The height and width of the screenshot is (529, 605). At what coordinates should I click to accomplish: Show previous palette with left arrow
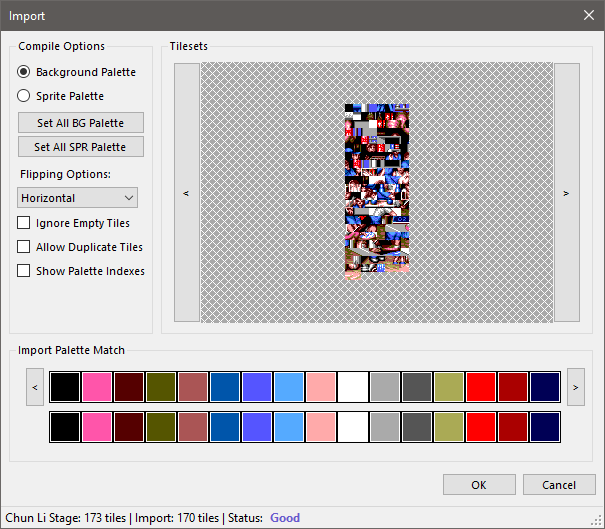coord(35,387)
